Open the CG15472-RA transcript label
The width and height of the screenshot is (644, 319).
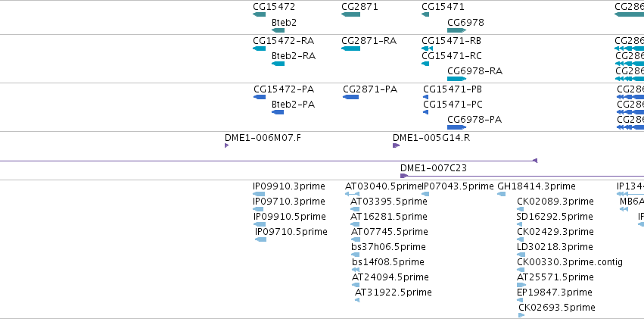(x=283, y=41)
